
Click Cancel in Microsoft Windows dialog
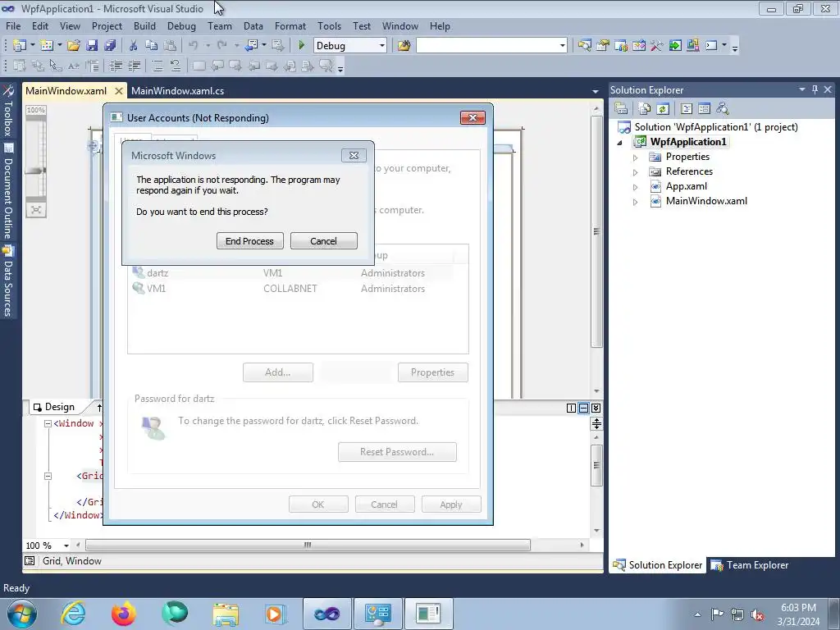[x=323, y=241]
